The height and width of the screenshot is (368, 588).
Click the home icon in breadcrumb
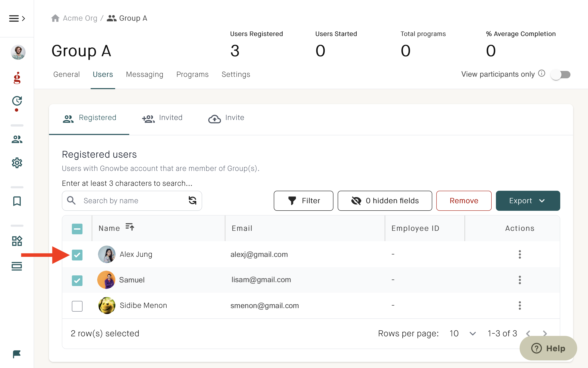(55, 18)
